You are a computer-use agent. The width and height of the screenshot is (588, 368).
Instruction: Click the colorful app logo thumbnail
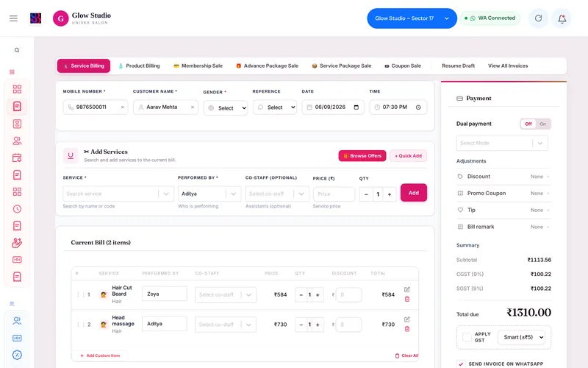pyautogui.click(x=35, y=18)
